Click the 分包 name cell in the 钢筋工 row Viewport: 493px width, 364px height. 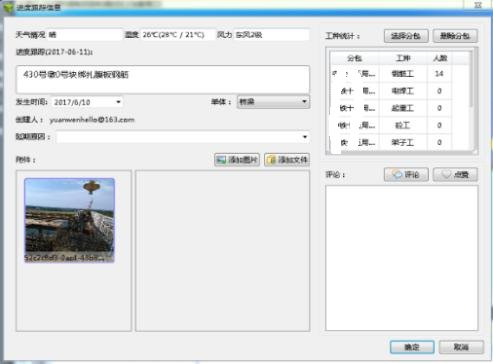tap(354, 74)
